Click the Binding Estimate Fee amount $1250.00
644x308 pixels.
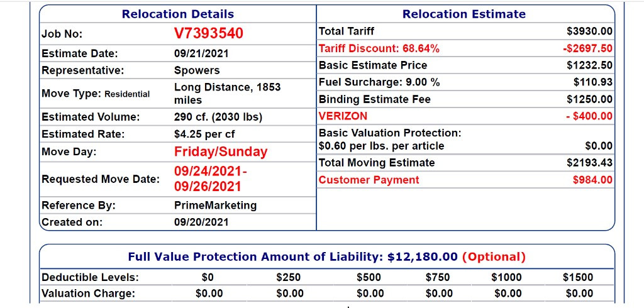(589, 99)
